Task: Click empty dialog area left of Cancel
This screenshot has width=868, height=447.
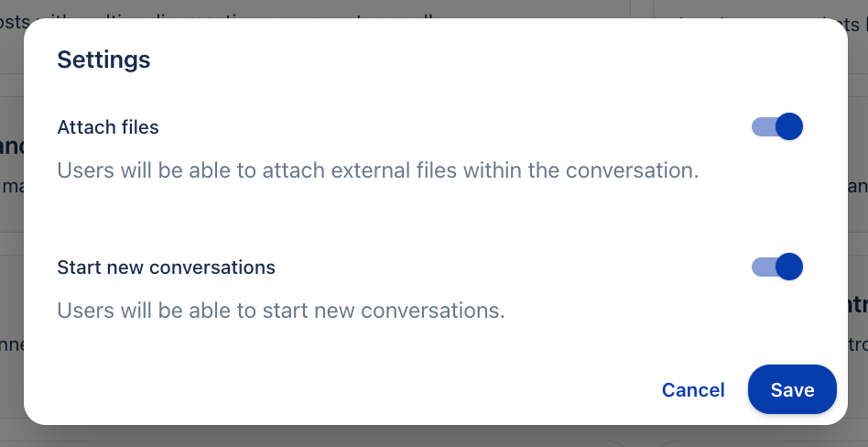Action: [366, 390]
